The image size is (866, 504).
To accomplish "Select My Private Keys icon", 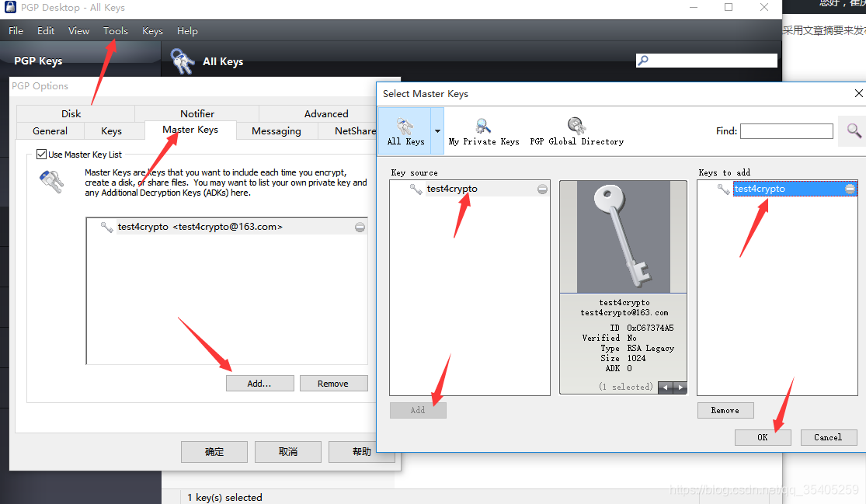I will (484, 131).
